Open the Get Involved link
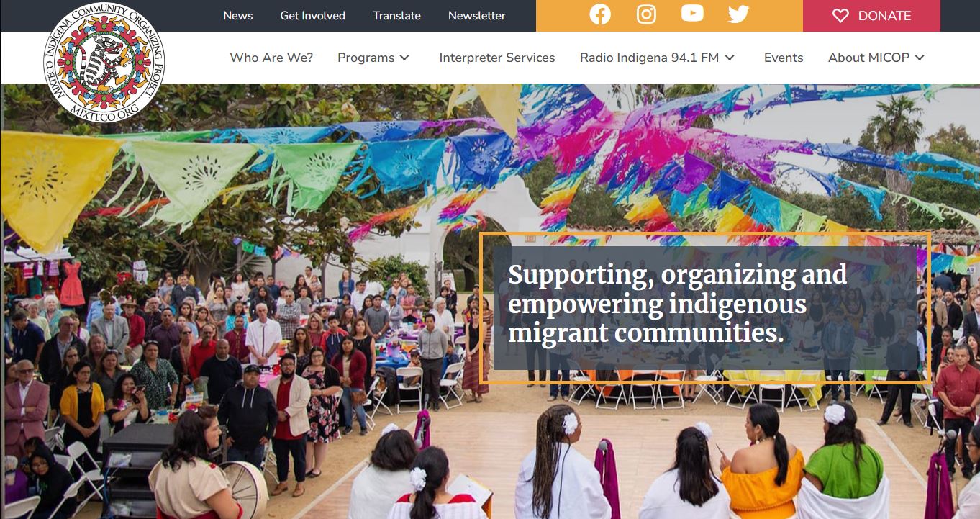The height and width of the screenshot is (519, 980). [313, 15]
